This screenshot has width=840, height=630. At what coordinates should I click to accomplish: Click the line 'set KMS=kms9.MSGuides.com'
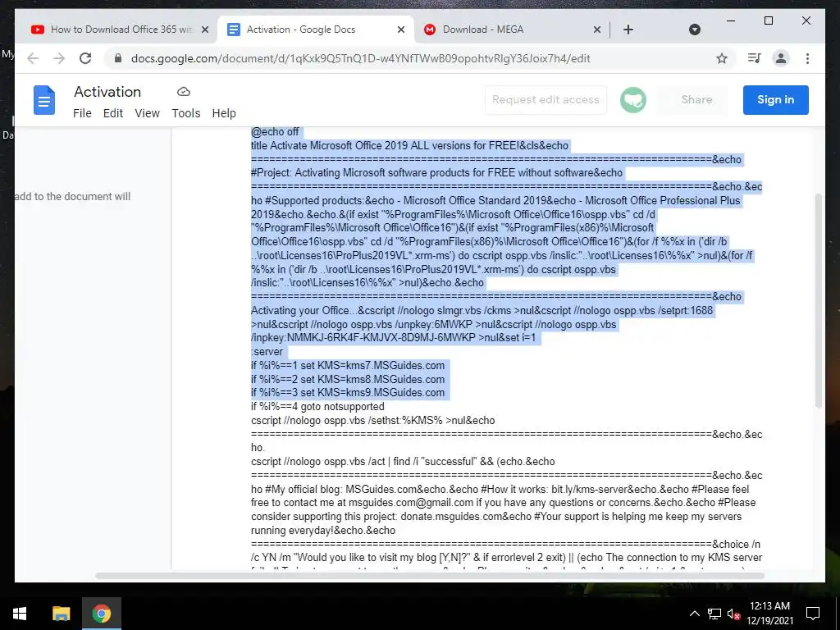(x=348, y=393)
